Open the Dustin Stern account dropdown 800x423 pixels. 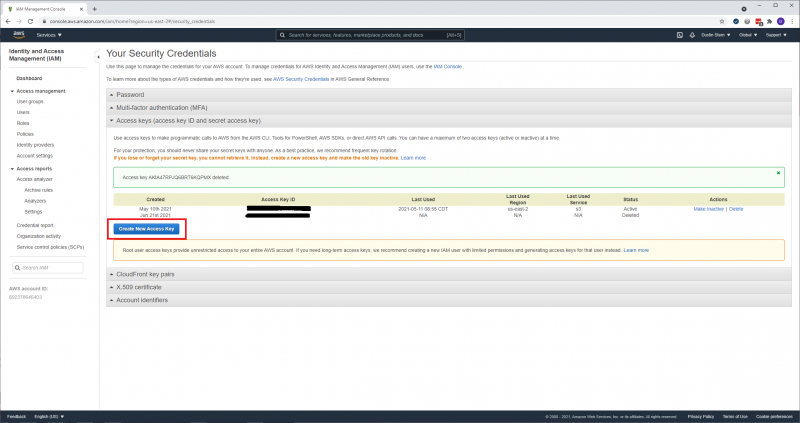716,35
